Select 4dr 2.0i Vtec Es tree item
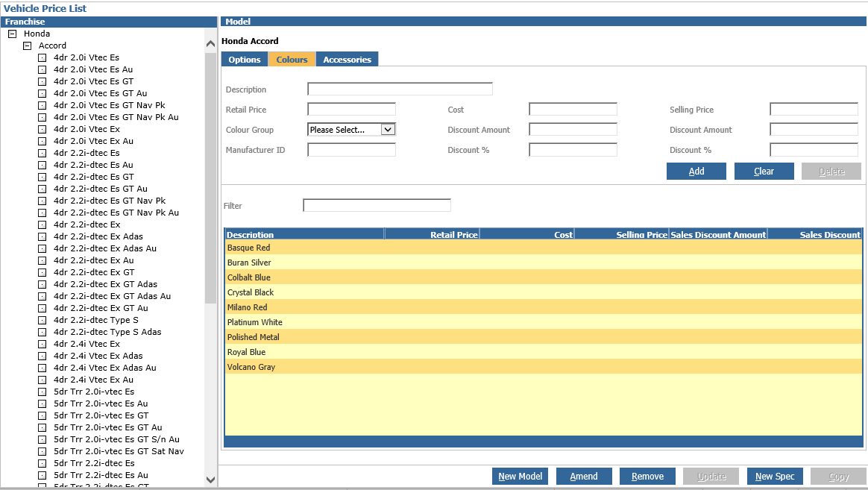Viewport: 868px width, 490px height. click(87, 57)
